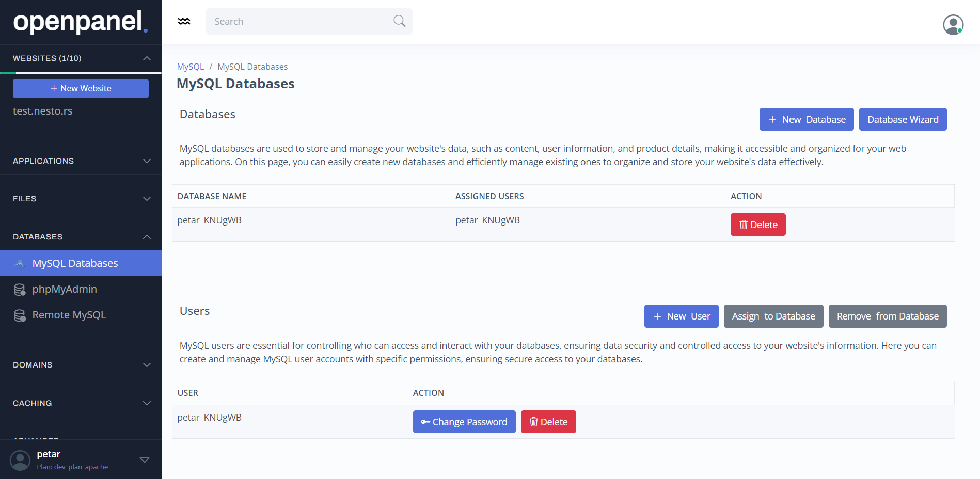Click the search magnifier icon
This screenshot has width=980, height=479.
point(399,21)
